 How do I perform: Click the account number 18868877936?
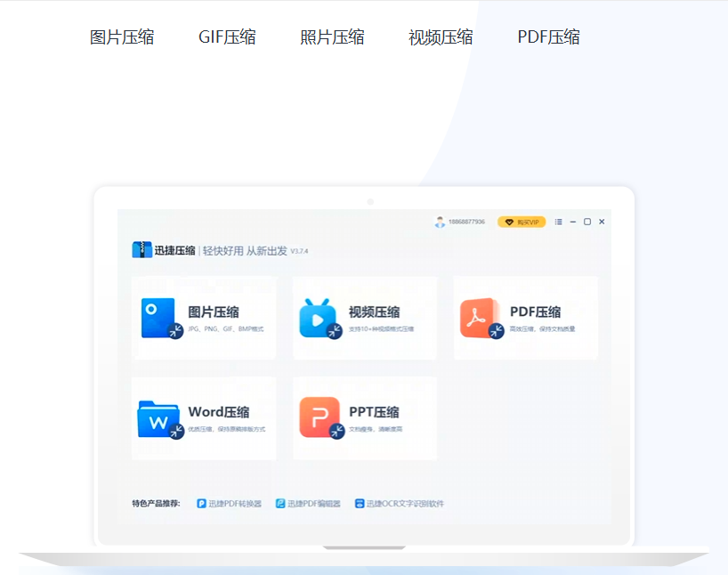[x=466, y=222]
